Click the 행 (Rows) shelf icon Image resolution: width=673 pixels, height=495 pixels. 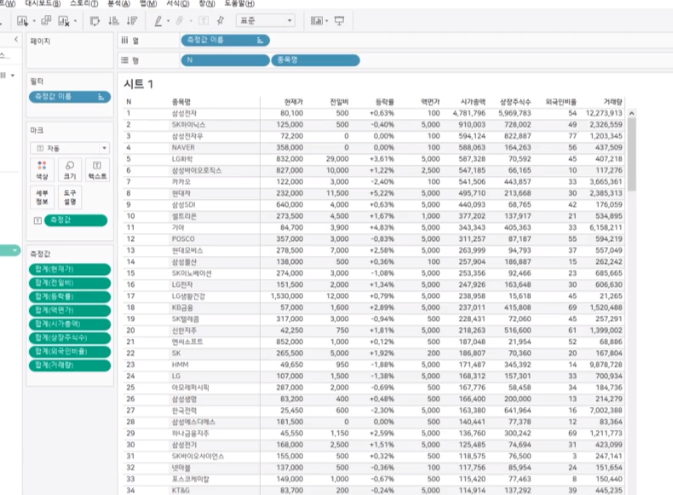[x=125, y=61]
